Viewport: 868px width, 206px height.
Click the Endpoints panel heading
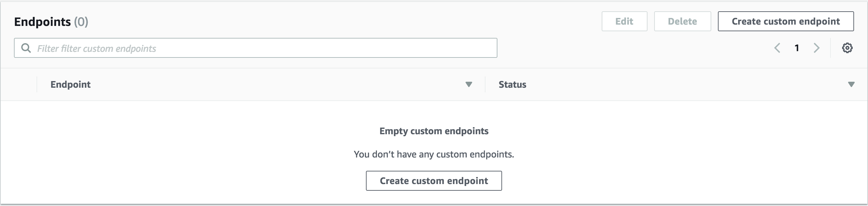43,22
